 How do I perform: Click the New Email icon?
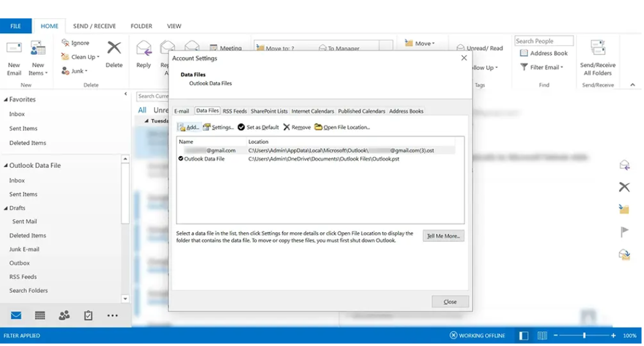click(x=14, y=48)
